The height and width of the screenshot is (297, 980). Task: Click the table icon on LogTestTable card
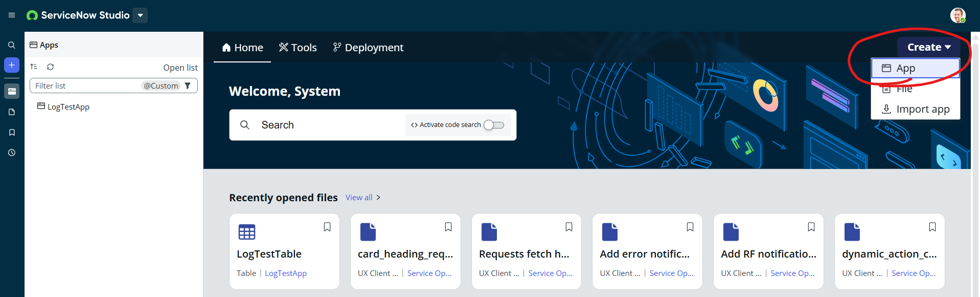pos(247,232)
